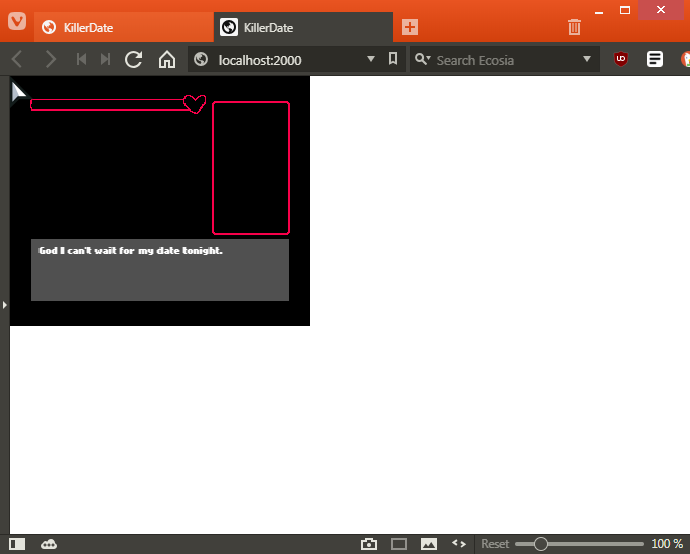Fast forward to next page
This screenshot has width=690, height=554.
(105, 59)
